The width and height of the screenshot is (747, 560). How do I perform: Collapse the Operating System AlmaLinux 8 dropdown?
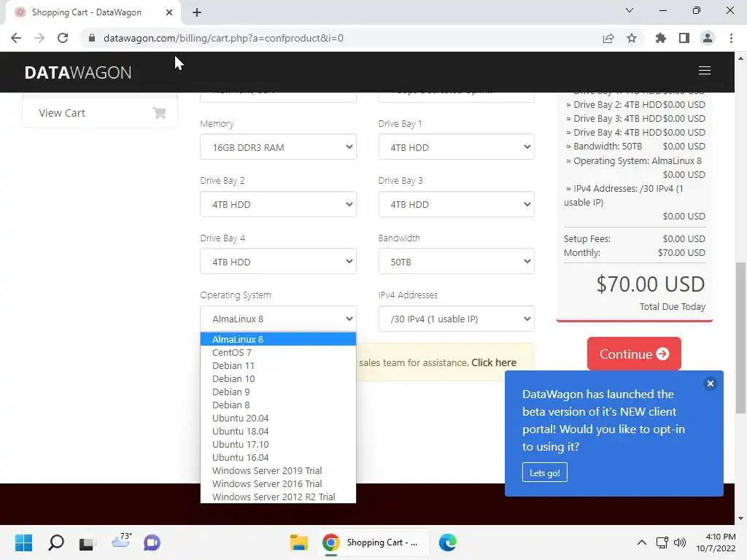coord(278,319)
